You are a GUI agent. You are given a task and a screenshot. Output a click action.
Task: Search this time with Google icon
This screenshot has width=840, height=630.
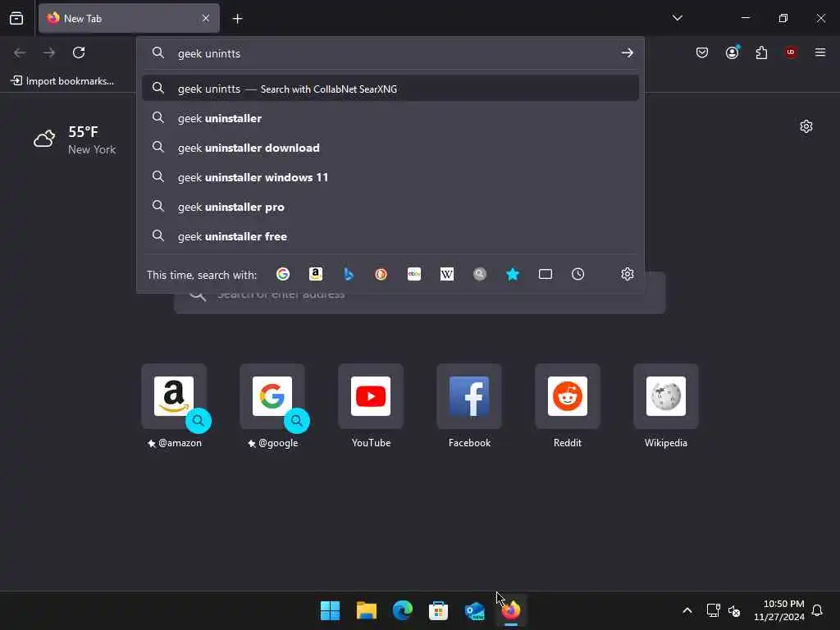pos(283,274)
